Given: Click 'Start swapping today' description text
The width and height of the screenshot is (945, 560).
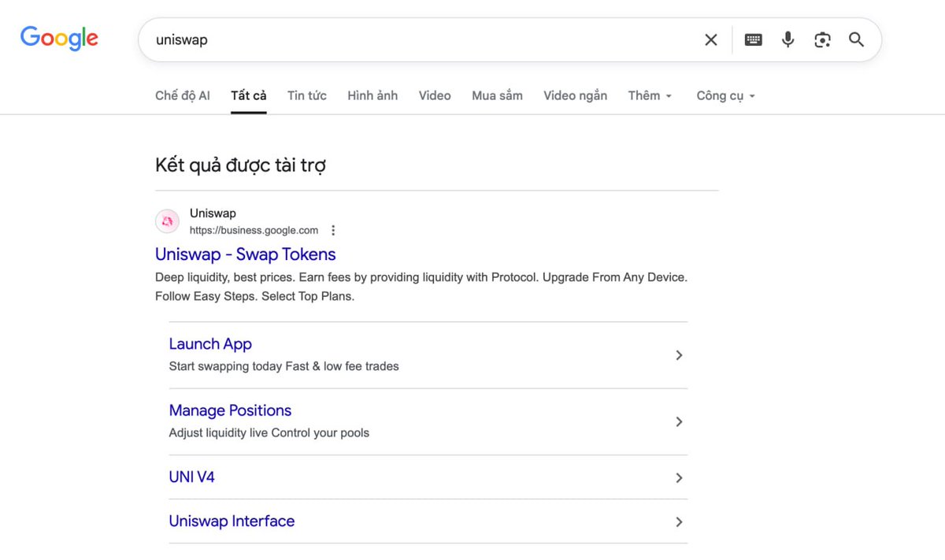Looking at the screenshot, I should pos(283,366).
